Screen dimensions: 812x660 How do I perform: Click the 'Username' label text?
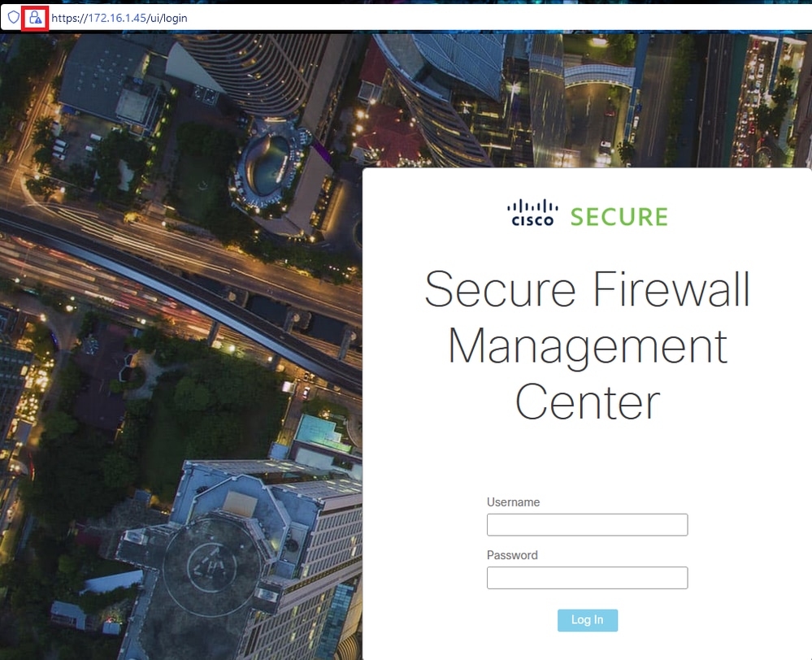coord(513,502)
